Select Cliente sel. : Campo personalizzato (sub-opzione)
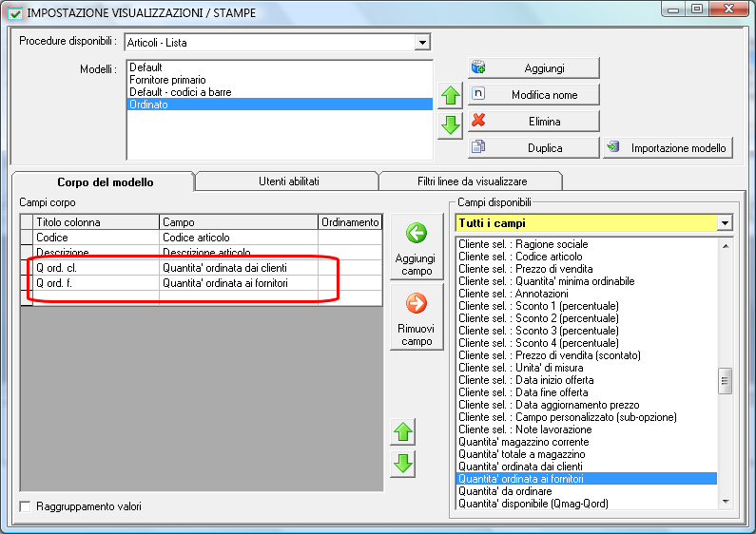This screenshot has height=534, width=756. [x=587, y=417]
